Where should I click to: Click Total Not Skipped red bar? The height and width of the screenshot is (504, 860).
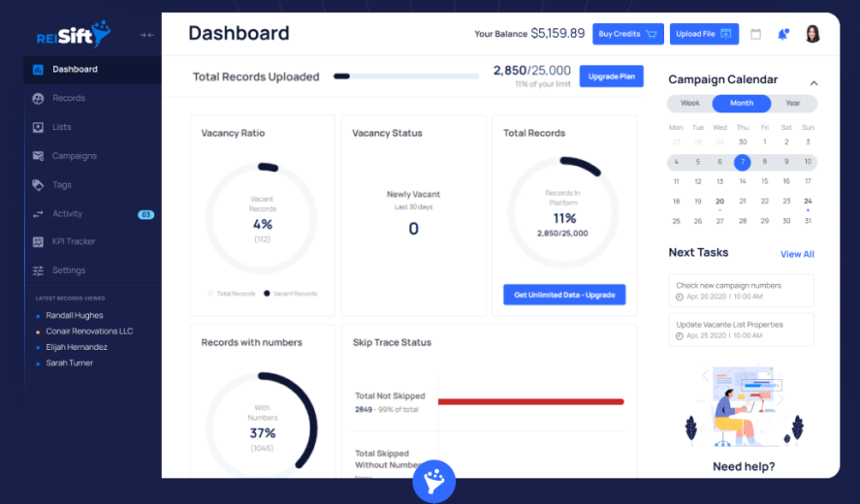531,402
